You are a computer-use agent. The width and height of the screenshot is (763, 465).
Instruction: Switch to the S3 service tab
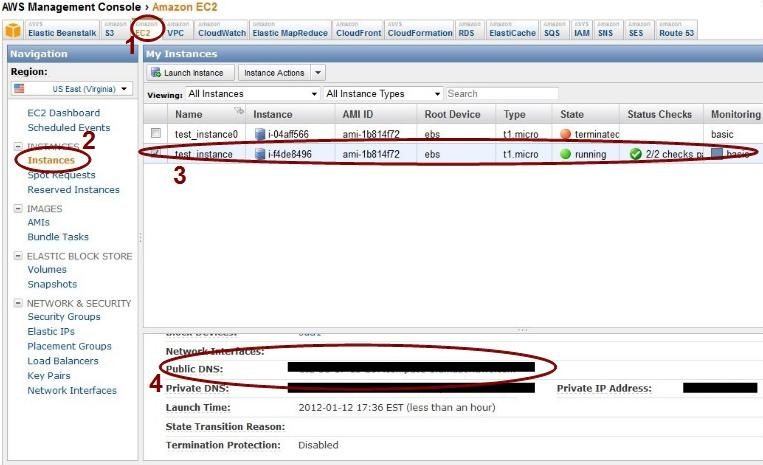115,30
